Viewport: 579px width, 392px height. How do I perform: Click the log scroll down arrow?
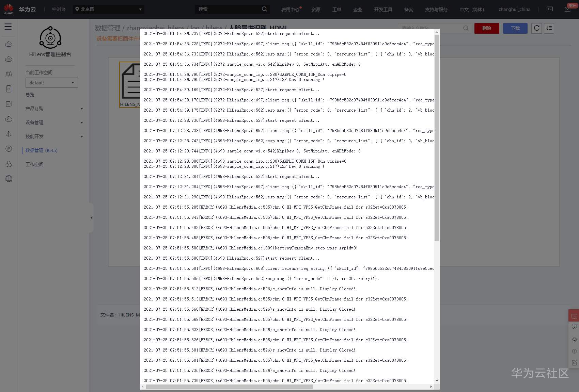(x=437, y=381)
